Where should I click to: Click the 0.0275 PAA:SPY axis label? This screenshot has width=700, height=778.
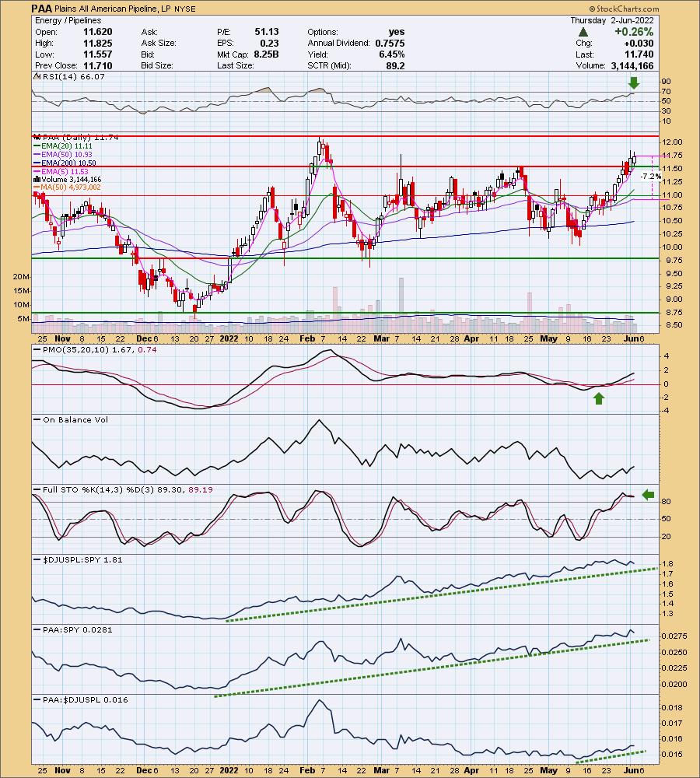(x=674, y=636)
